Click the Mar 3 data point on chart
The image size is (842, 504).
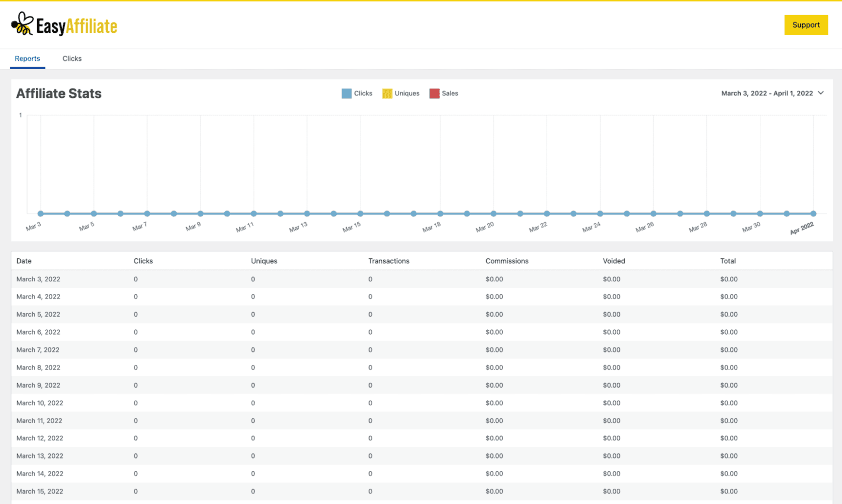[41, 214]
